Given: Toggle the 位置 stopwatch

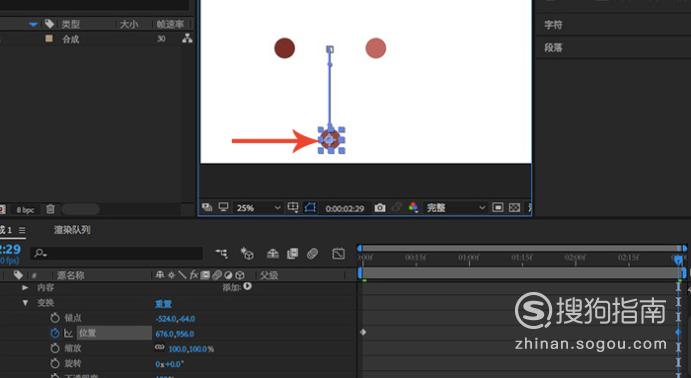Looking at the screenshot, I should (x=55, y=333).
